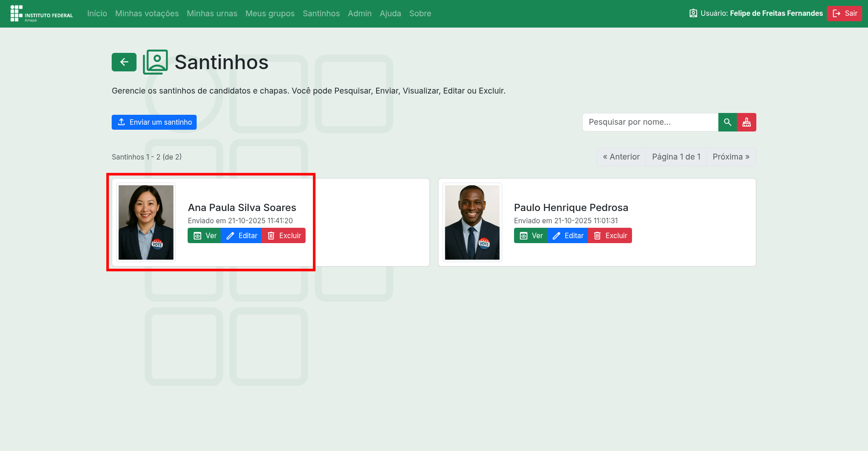View Ana Paula Silva Soares santinho

204,236
